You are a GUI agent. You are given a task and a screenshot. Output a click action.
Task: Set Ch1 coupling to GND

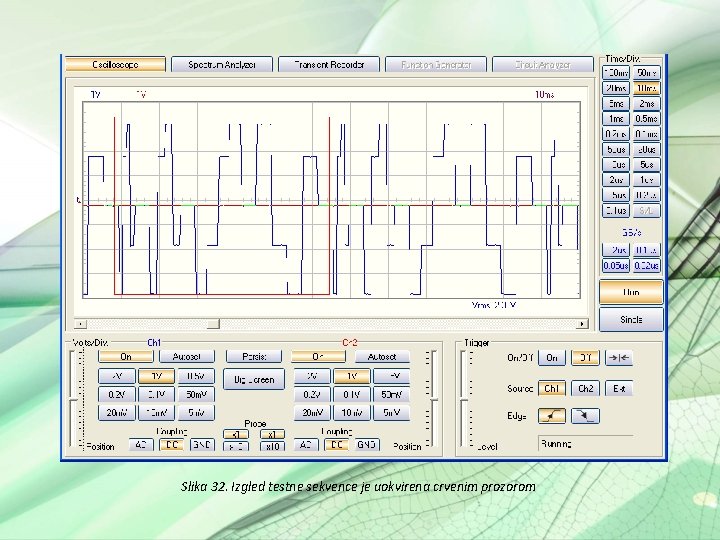point(201,444)
